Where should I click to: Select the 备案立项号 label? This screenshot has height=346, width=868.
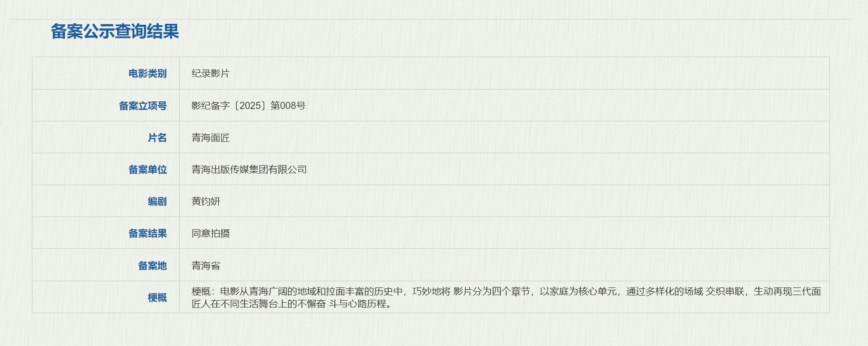[x=143, y=106]
